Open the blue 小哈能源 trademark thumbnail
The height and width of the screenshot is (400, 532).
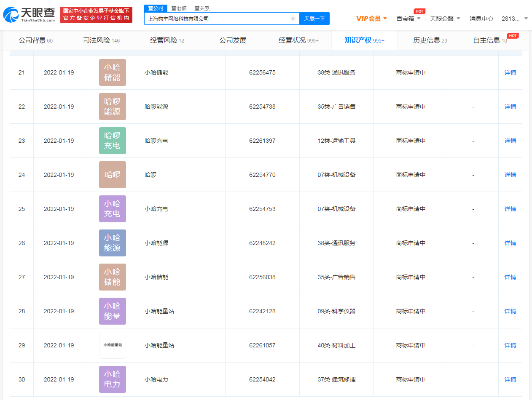click(113, 243)
